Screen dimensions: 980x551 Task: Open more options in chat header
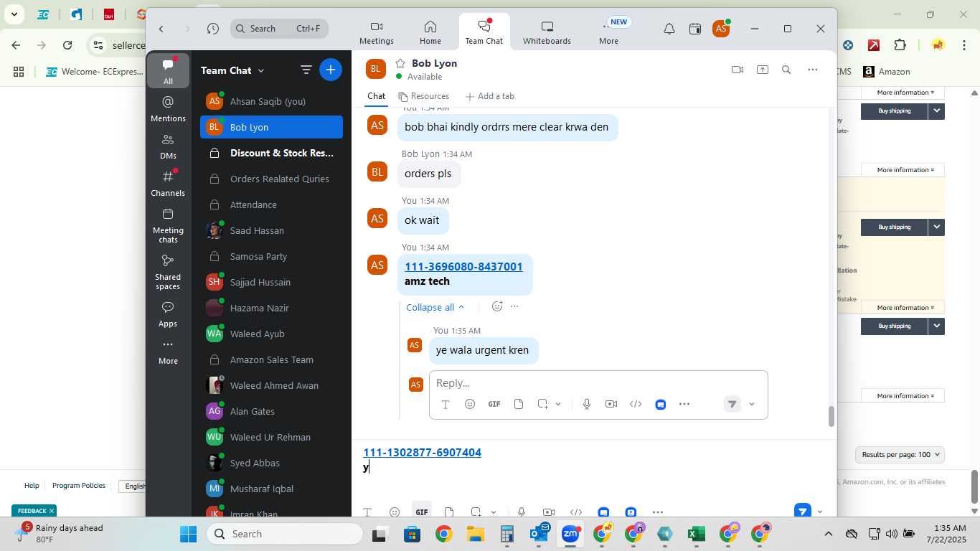pos(812,70)
